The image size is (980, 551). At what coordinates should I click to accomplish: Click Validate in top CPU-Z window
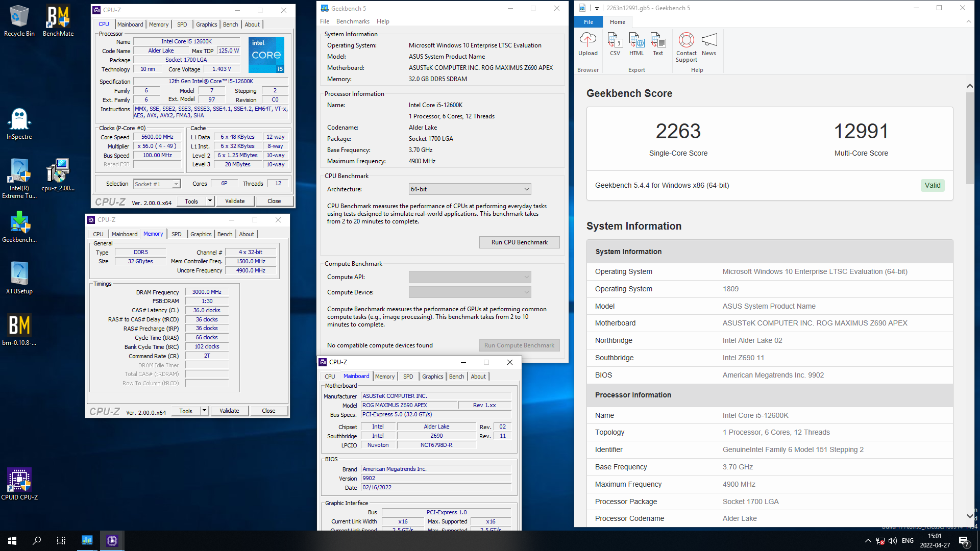(235, 201)
